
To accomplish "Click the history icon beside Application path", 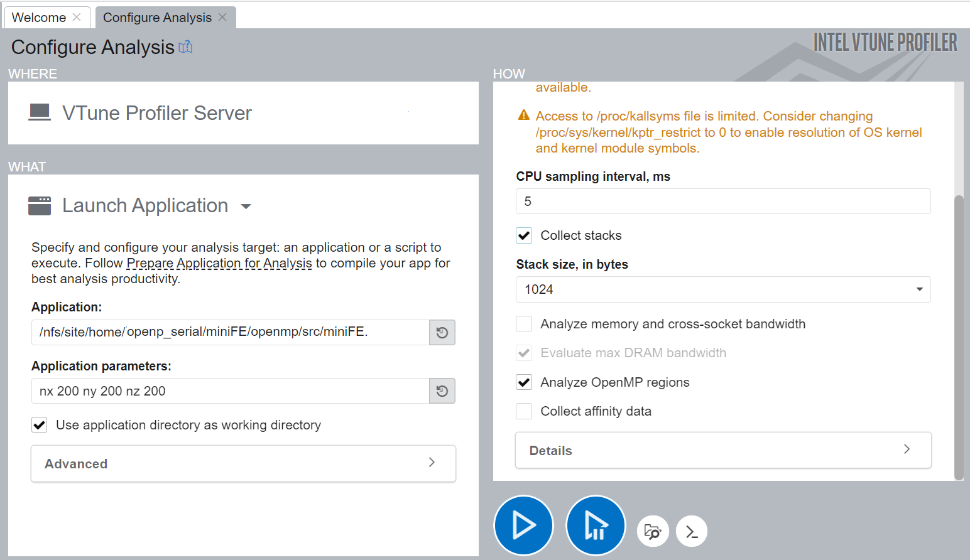I will pyautogui.click(x=442, y=333).
